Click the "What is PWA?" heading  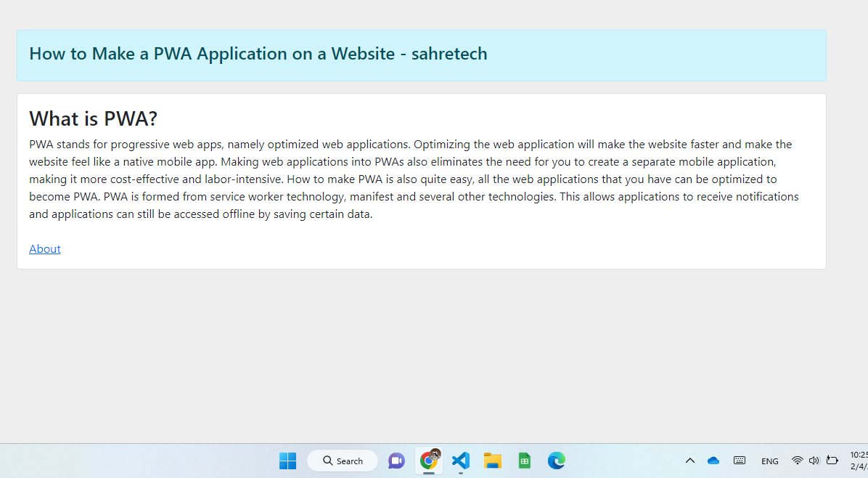(93, 118)
